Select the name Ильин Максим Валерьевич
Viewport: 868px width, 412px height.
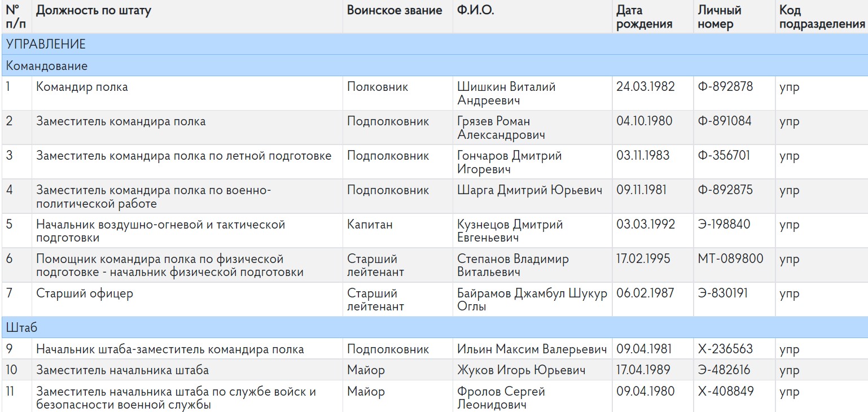532,349
